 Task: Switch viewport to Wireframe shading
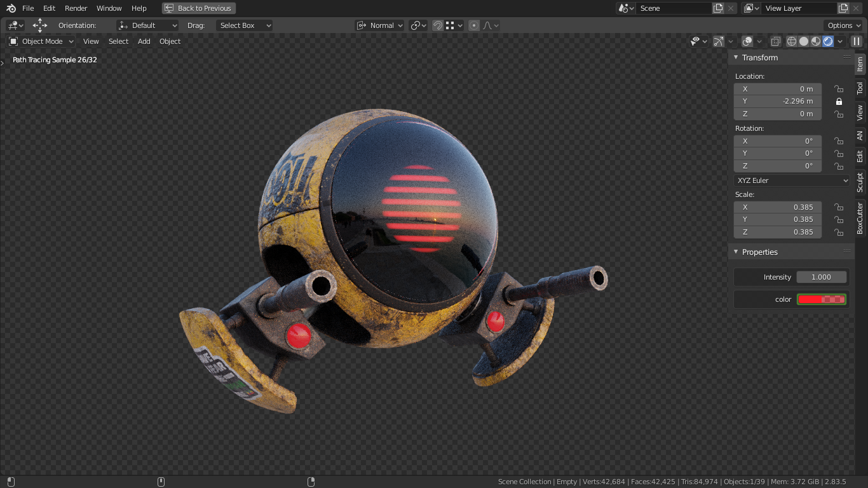click(x=792, y=41)
